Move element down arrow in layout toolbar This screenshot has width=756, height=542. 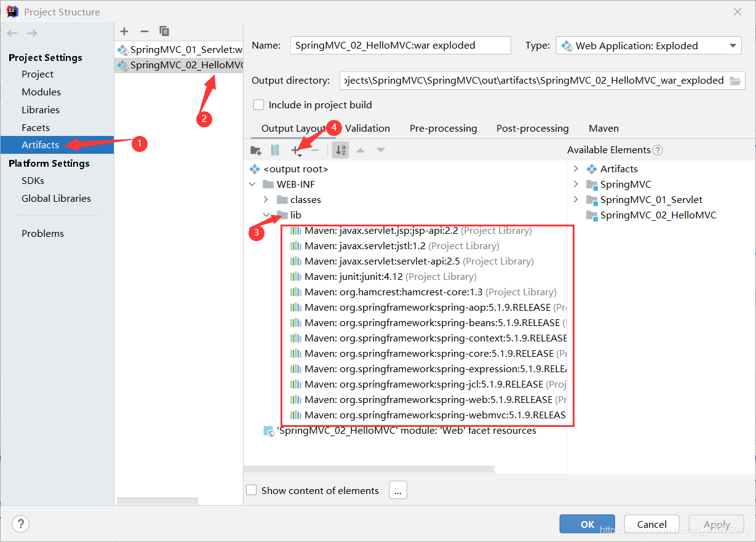click(x=381, y=150)
